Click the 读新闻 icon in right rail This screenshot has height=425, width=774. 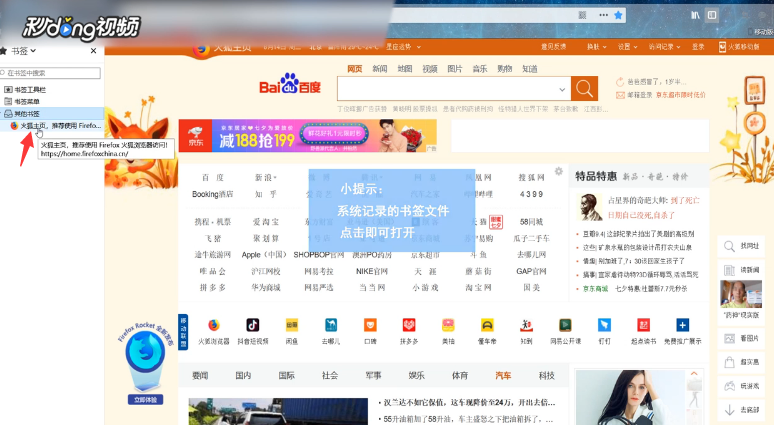pyautogui.click(x=730, y=270)
